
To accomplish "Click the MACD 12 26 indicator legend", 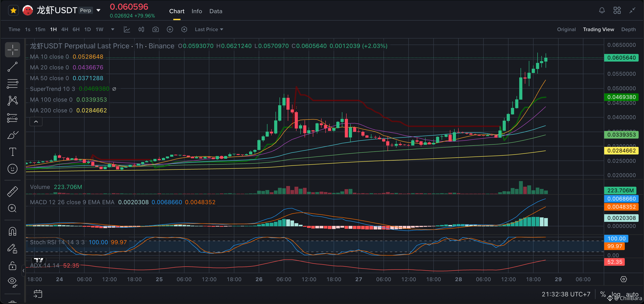I will [x=72, y=202].
